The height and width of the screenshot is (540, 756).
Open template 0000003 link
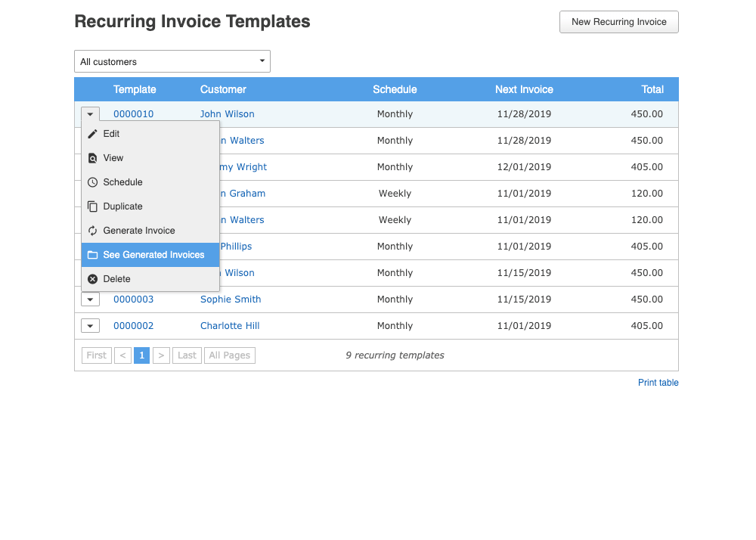[134, 299]
